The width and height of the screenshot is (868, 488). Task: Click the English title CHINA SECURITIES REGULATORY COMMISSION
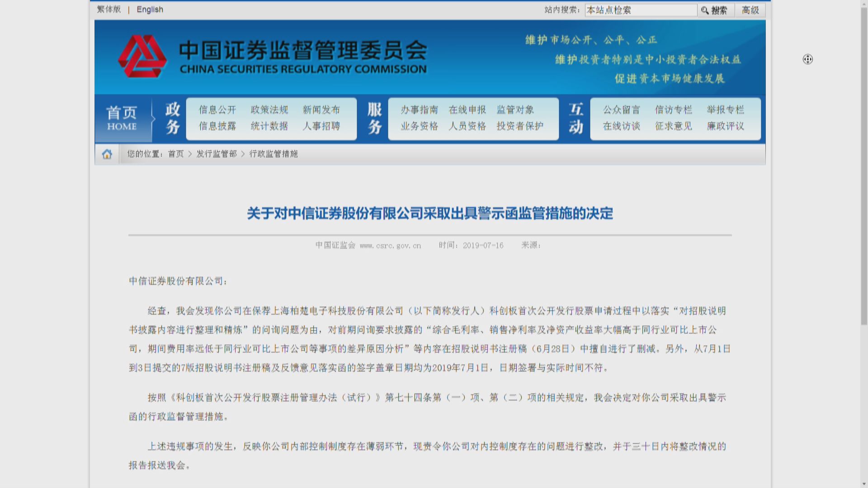(x=303, y=69)
